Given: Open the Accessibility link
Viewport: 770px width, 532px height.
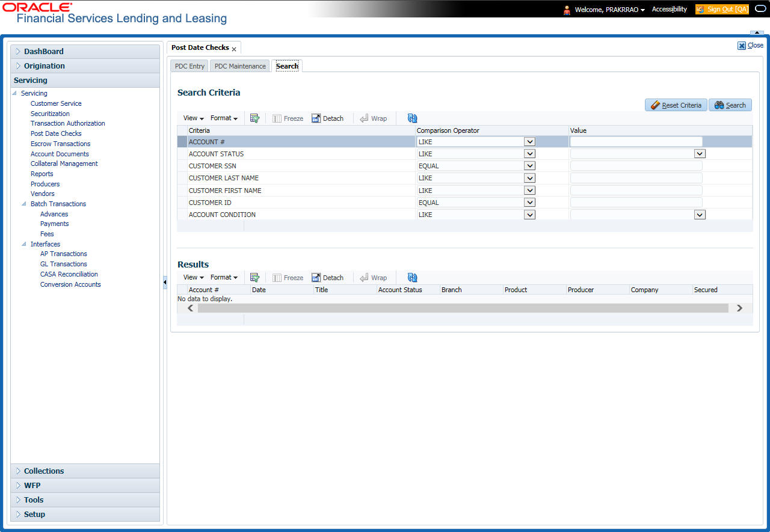Looking at the screenshot, I should 670,10.
